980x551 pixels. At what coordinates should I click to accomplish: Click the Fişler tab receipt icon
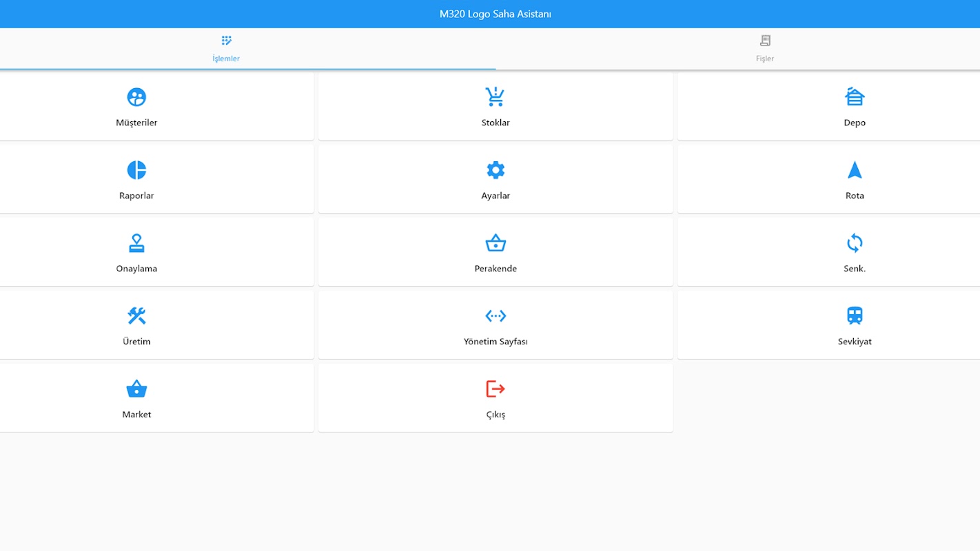coord(765,41)
